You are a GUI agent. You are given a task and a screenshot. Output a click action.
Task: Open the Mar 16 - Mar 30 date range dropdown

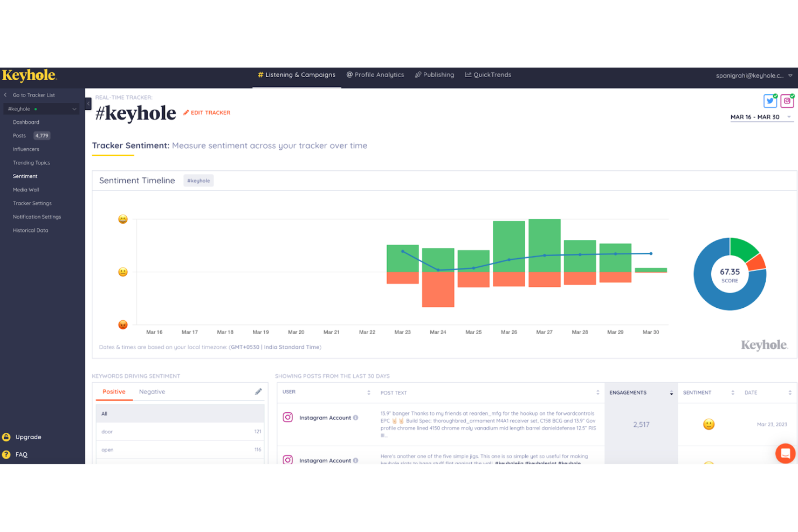point(761,117)
